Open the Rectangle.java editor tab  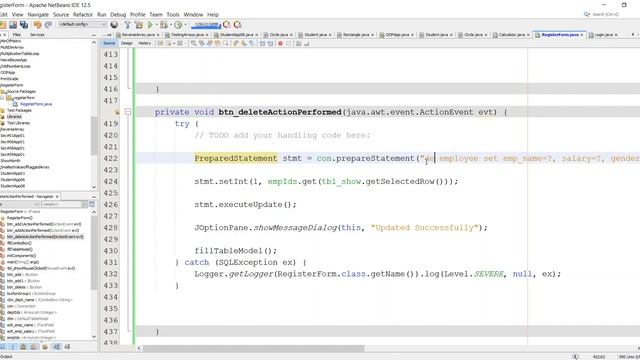(x=356, y=35)
